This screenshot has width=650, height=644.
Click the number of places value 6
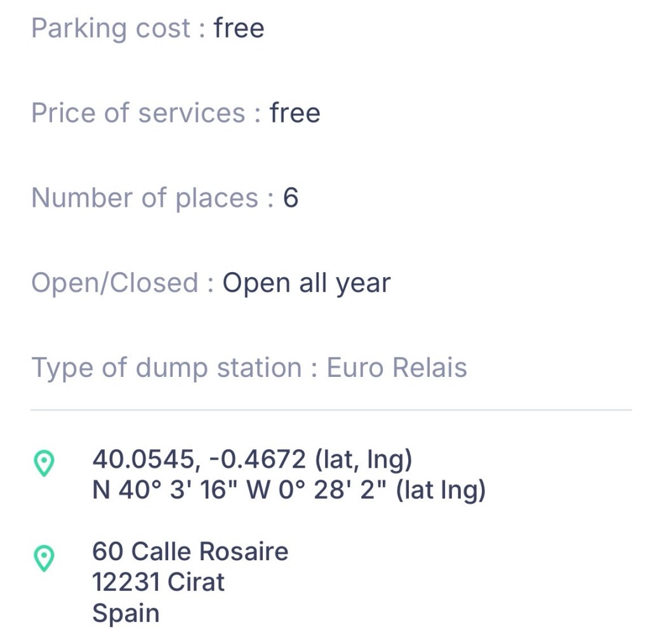[291, 198]
